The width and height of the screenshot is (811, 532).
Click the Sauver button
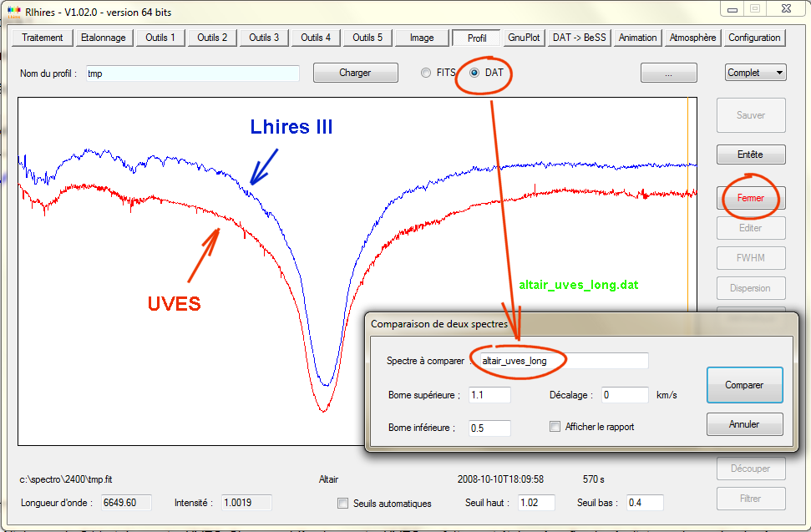[751, 115]
